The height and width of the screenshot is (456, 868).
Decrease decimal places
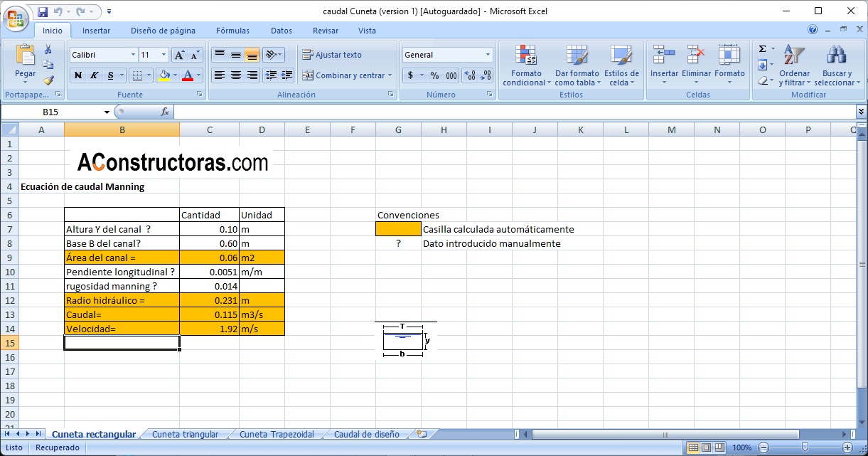point(486,75)
